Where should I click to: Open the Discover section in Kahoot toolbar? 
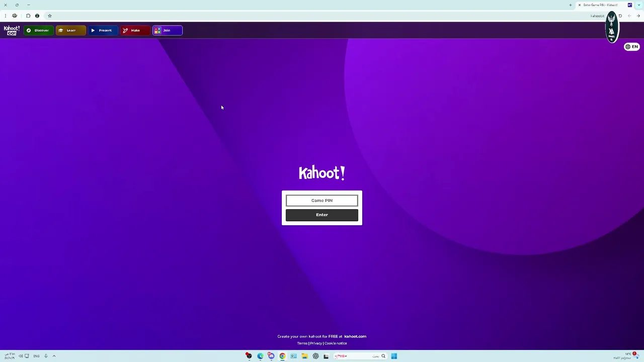(x=38, y=30)
